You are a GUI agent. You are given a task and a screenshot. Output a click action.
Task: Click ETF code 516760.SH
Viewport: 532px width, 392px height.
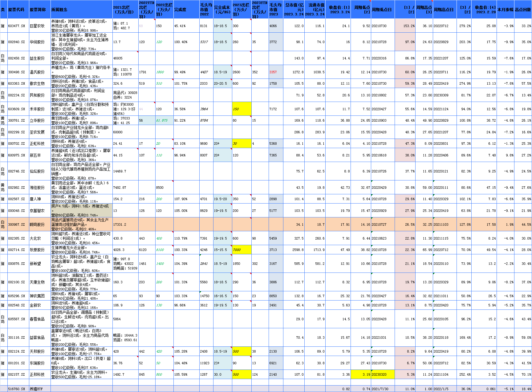pos(18,389)
